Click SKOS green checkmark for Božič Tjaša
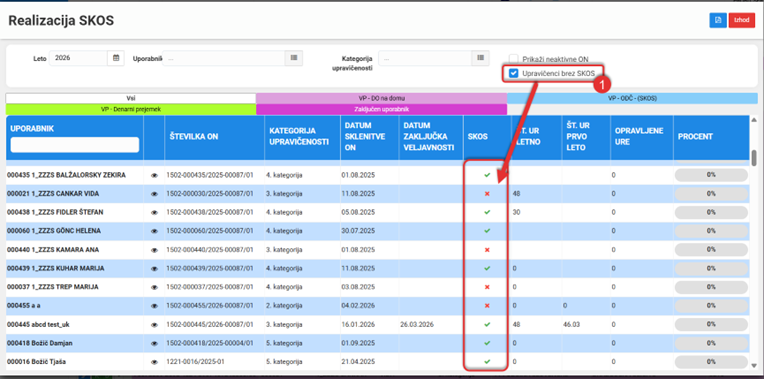Viewport: 764px width, 379px height. pyautogui.click(x=487, y=362)
